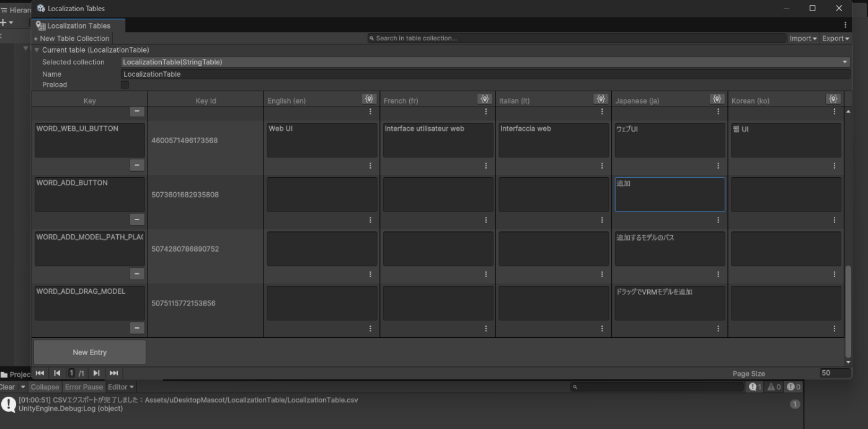
Task: Open the English (en) column settings gear
Action: point(369,99)
